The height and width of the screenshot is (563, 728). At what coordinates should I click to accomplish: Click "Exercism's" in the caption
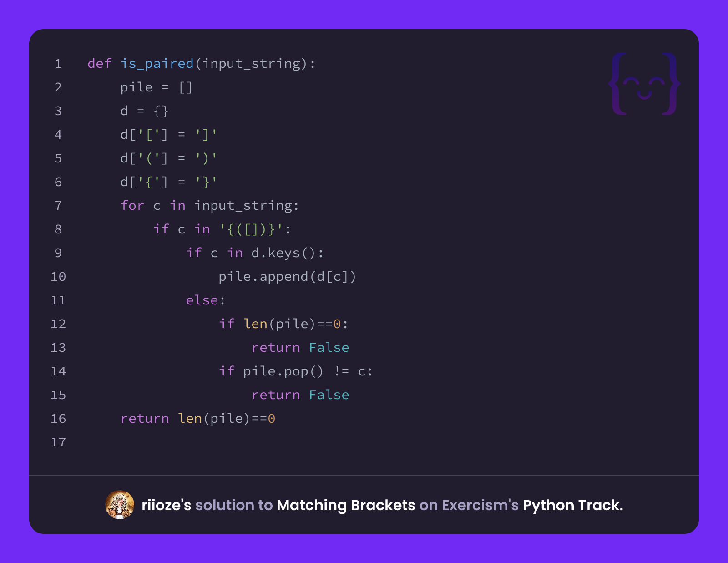click(480, 505)
